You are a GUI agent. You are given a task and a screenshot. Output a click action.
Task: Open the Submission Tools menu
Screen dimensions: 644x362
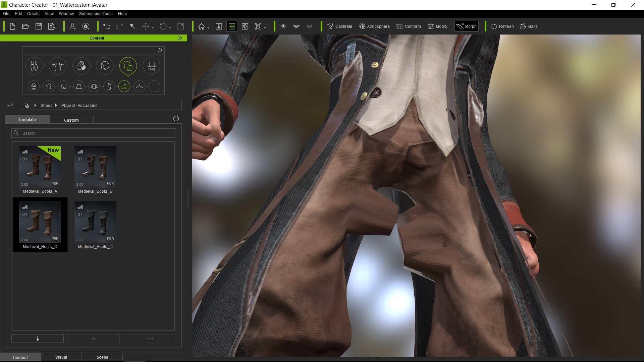[x=96, y=14]
